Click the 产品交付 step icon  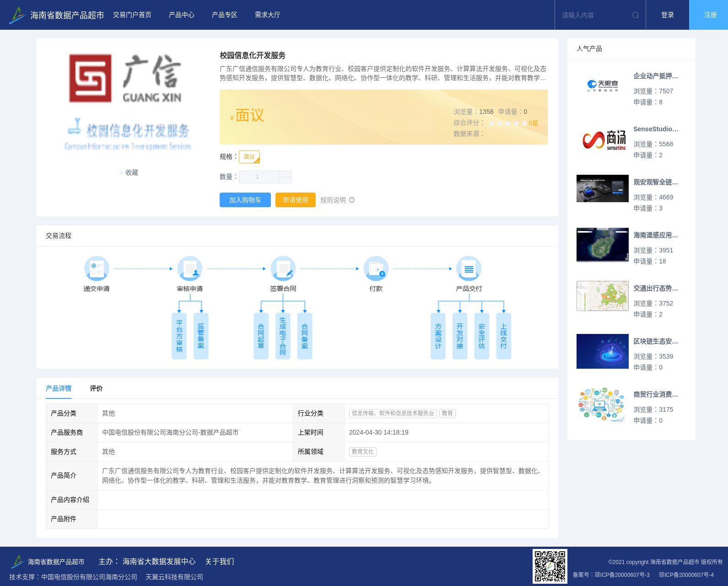point(469,269)
